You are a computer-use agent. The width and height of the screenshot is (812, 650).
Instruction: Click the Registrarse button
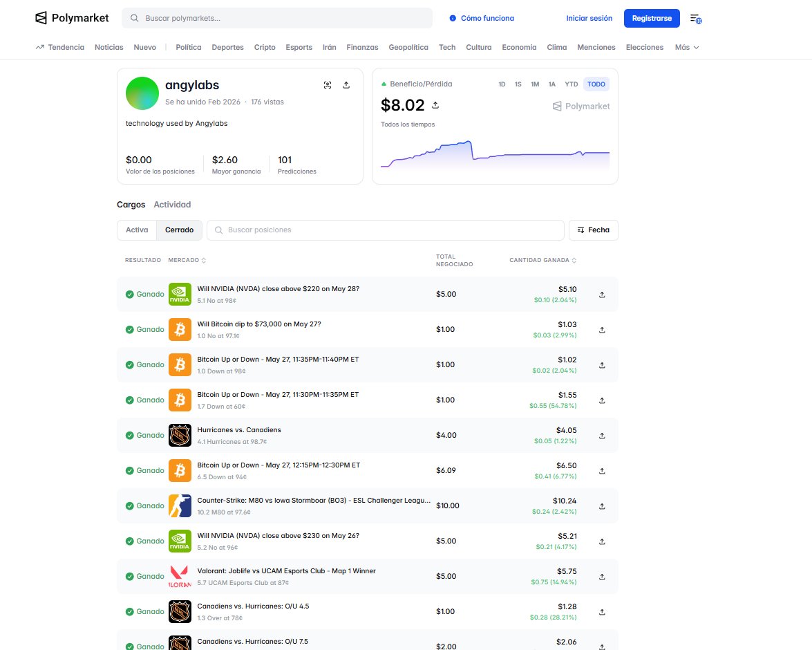tap(652, 18)
